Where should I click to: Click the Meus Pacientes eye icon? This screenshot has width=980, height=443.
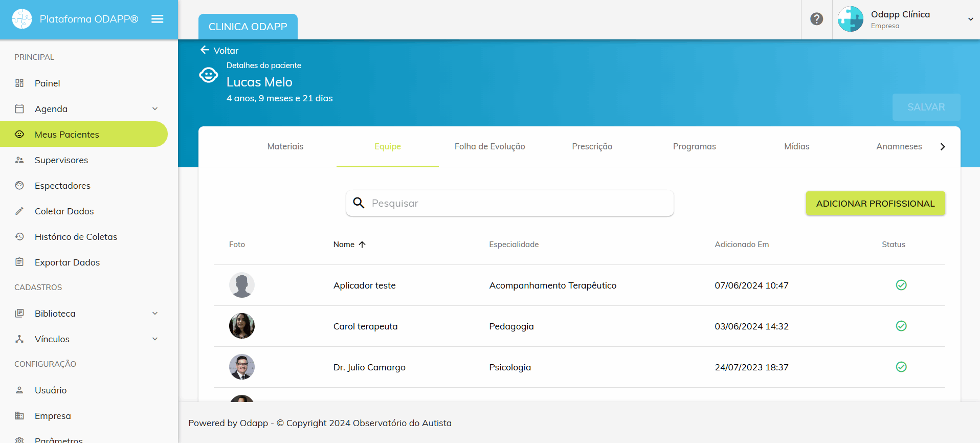pyautogui.click(x=19, y=134)
